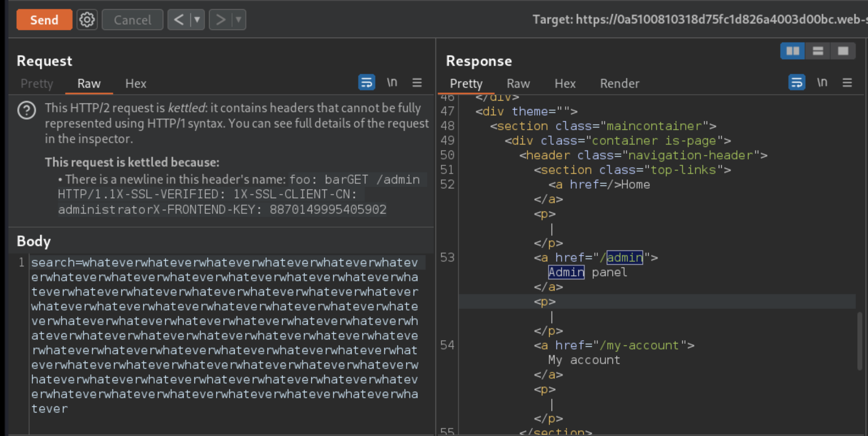
Task: Click the div theme="" line
Action: (x=526, y=111)
